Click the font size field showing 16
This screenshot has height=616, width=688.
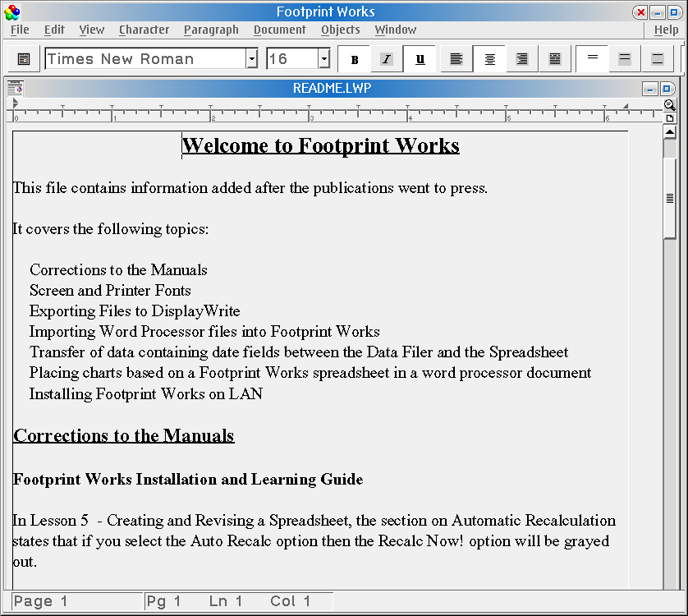tap(292, 58)
